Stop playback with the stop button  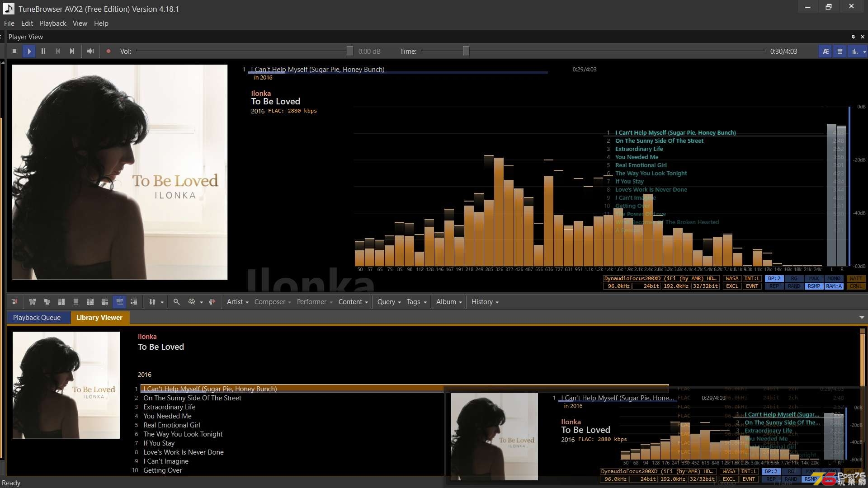(14, 52)
